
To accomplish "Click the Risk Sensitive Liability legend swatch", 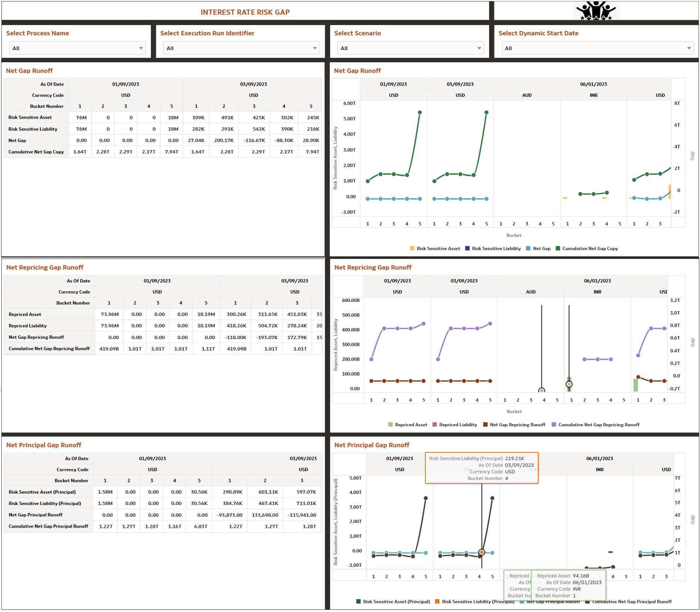I will pos(467,248).
